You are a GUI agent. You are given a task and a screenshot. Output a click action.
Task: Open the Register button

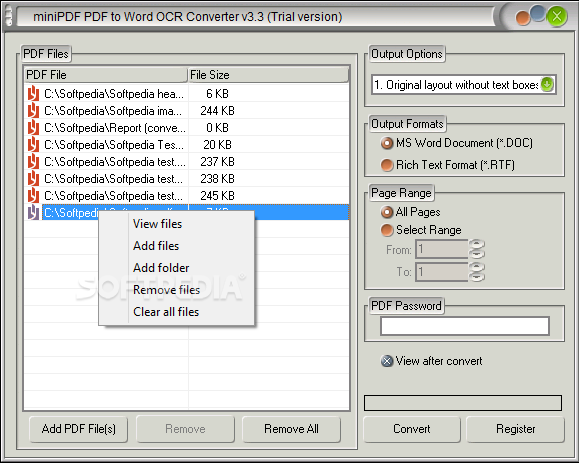[515, 429]
